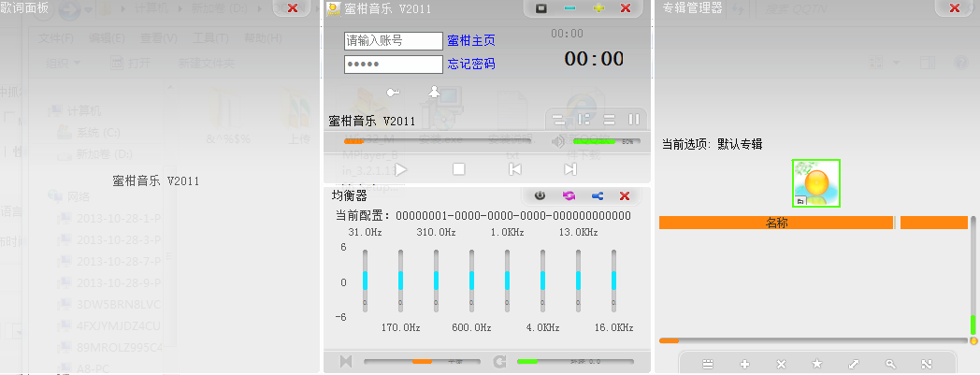Click the 忘记密码 forgot password link
The image size is (980, 375).
[471, 64]
